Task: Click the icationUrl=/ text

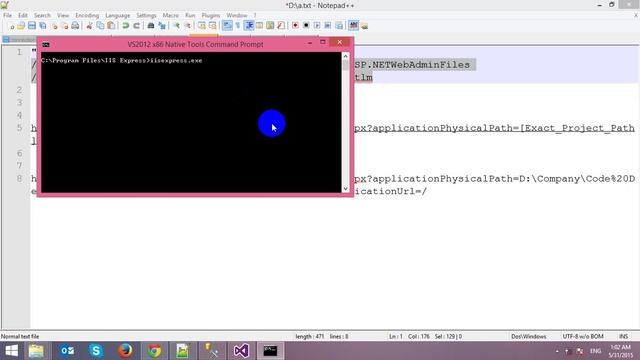Action: (390, 191)
